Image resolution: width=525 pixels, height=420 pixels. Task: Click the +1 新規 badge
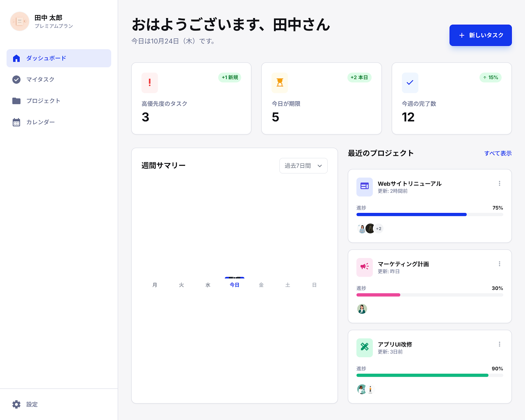[x=230, y=77]
